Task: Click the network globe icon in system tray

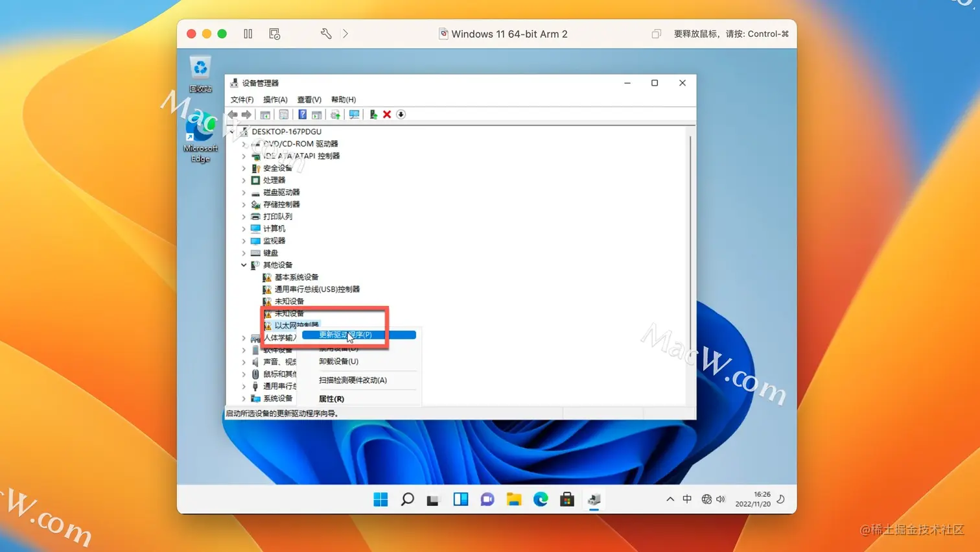Action: (706, 499)
